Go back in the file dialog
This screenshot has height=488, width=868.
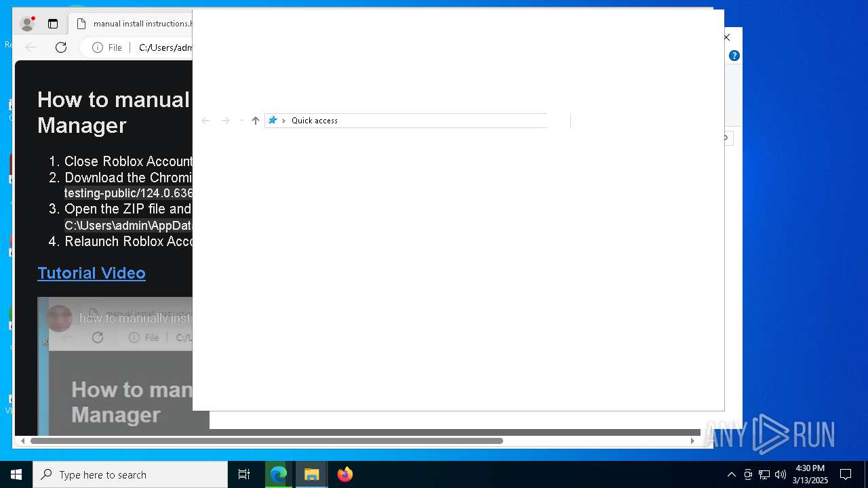tap(205, 121)
